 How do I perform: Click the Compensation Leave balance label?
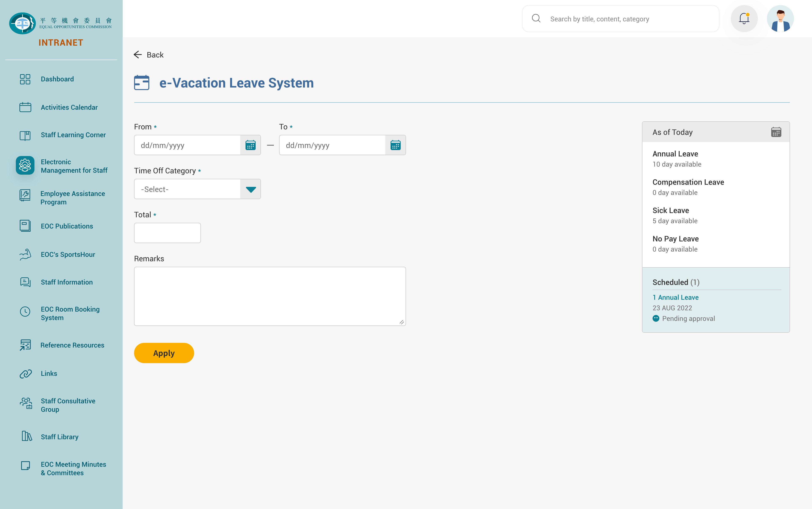[x=688, y=182]
